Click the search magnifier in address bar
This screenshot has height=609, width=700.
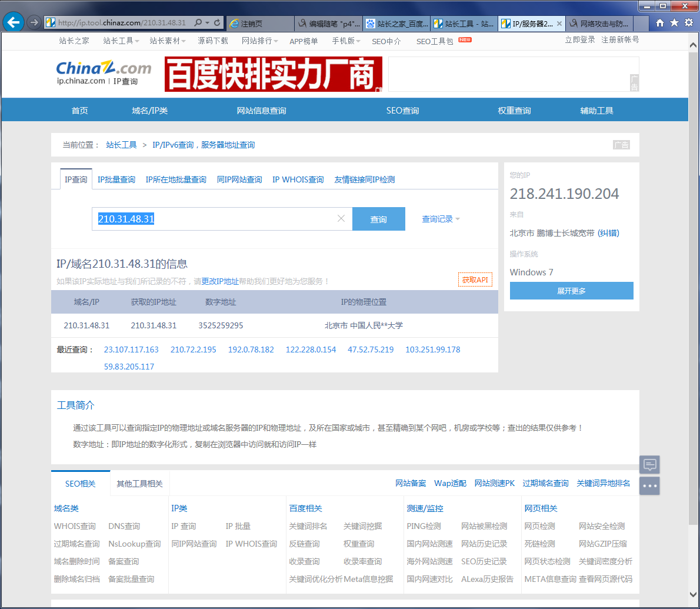pos(198,22)
